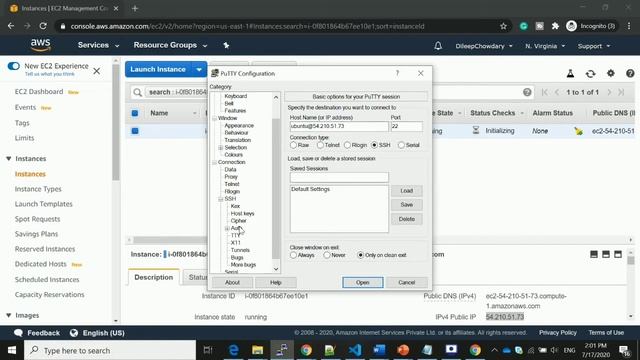Open the DileepChowdary account menu
640x360 pixels.
(484, 46)
